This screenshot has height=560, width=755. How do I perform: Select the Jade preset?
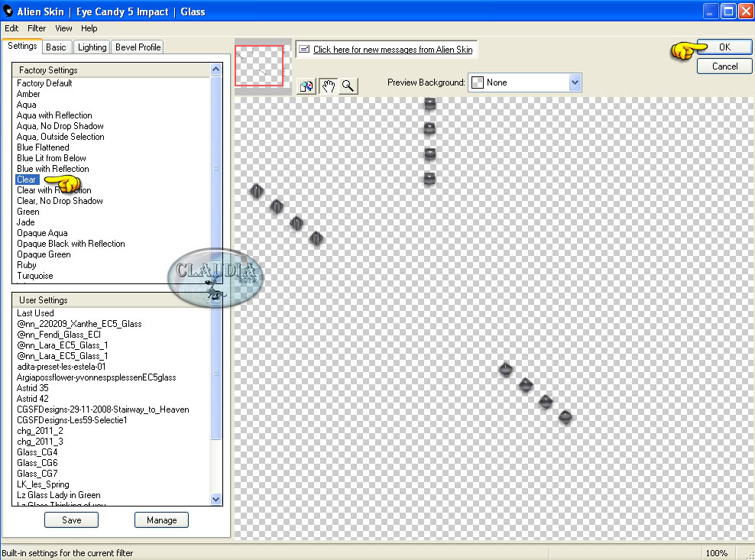coord(25,222)
